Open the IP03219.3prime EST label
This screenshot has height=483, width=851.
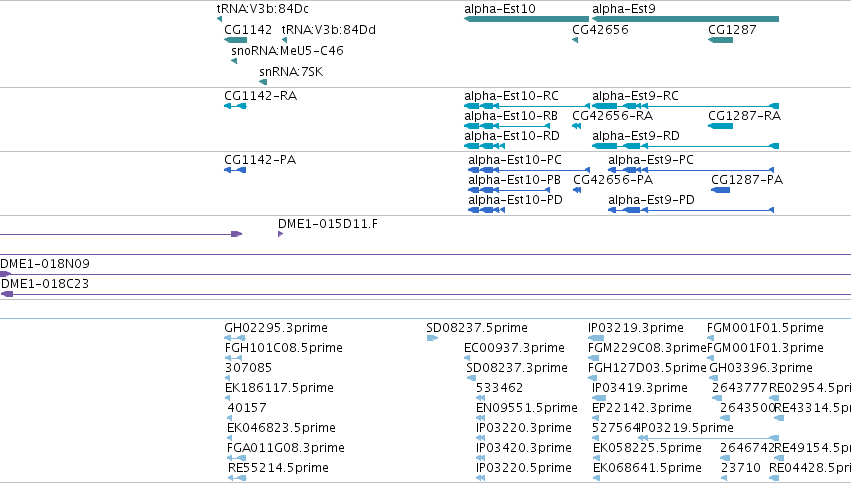tap(636, 328)
